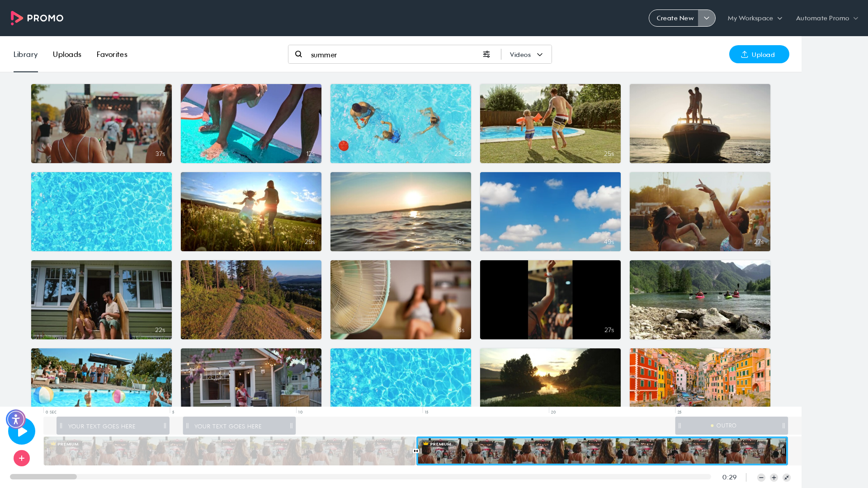Click the pink add scene button
This screenshot has height=488, width=868.
22,458
